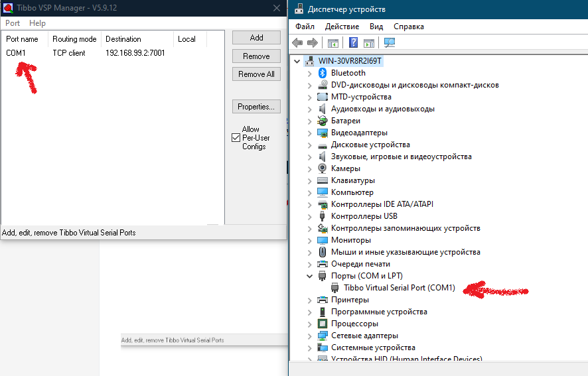Click the Device Manager title bar icon
The image size is (588, 376).
(x=299, y=9)
